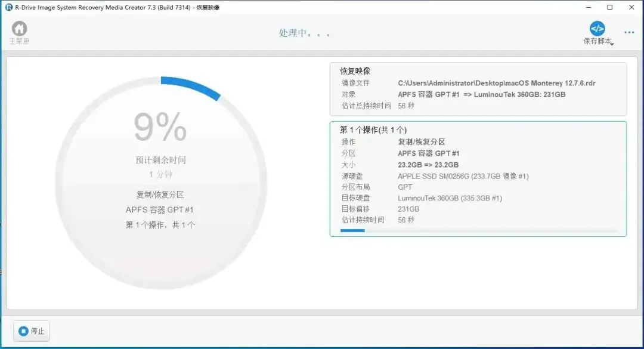Click source disk APPLE SSD SM0256G value
The image size is (644, 349).
463,177
